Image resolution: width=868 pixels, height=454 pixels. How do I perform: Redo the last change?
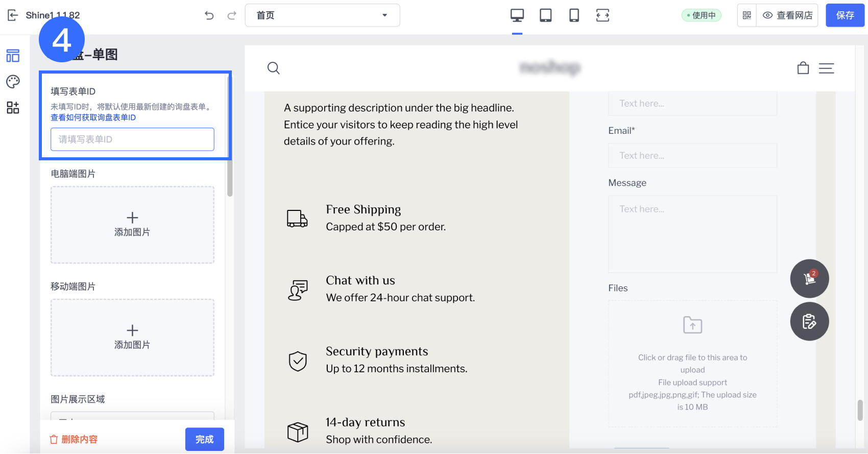point(232,15)
